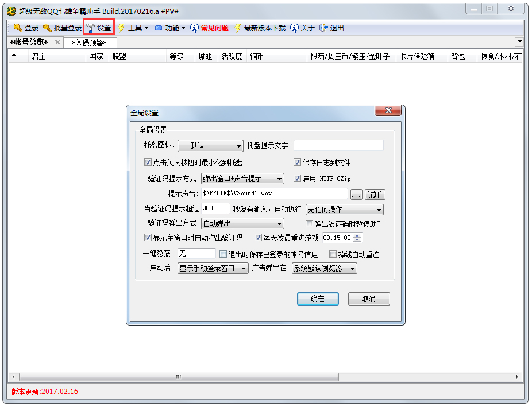Enable 弹出验证码时暂停助手 checkbox

(x=310, y=224)
